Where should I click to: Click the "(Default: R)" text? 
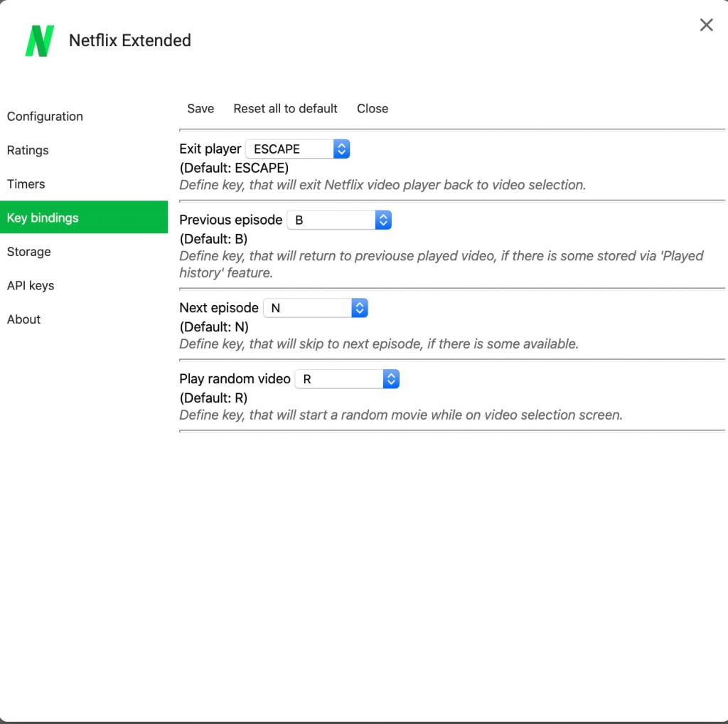[x=213, y=398]
